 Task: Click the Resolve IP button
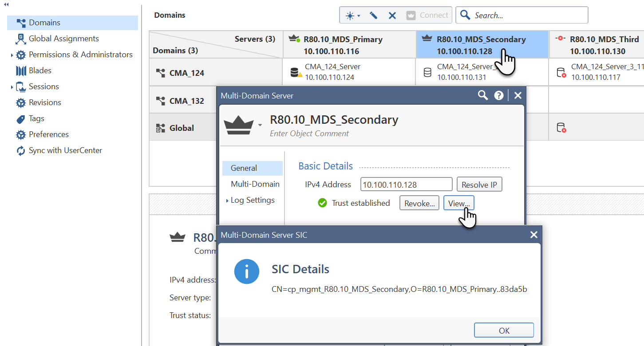point(479,185)
